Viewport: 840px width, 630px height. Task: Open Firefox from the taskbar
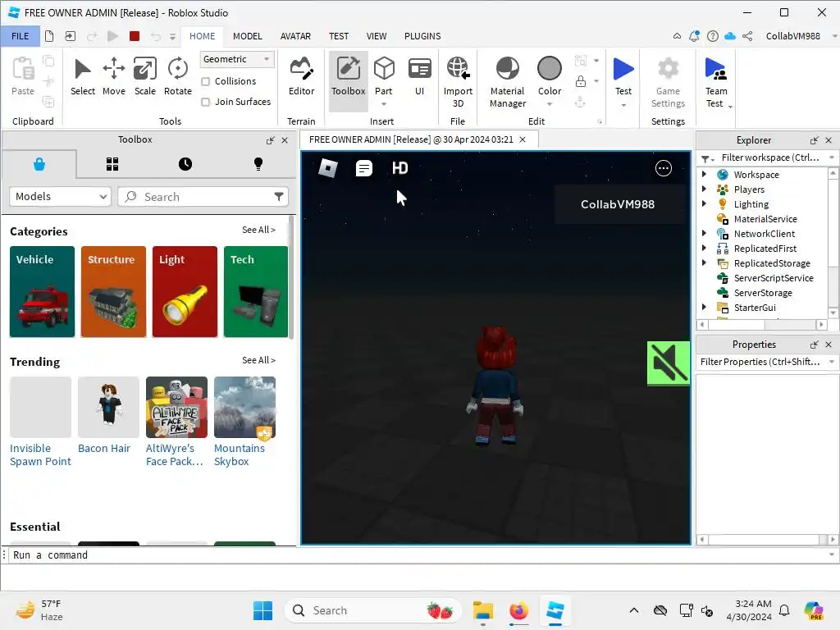pyautogui.click(x=518, y=610)
